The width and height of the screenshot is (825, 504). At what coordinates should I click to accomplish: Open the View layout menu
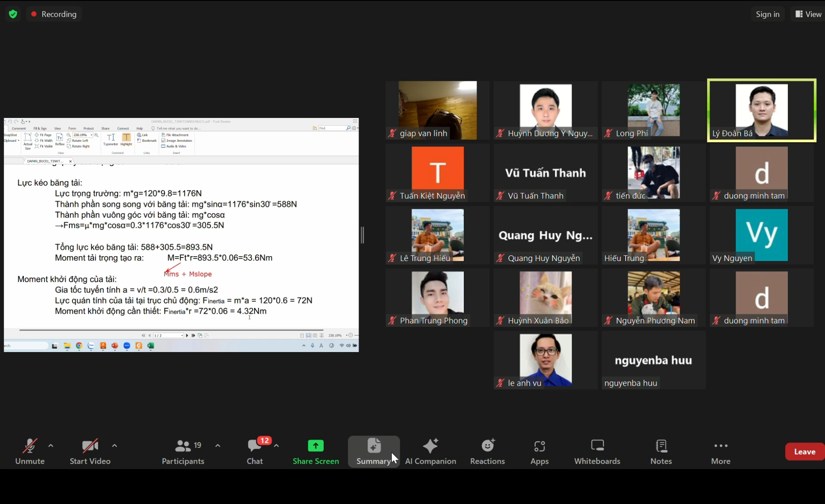[808, 14]
